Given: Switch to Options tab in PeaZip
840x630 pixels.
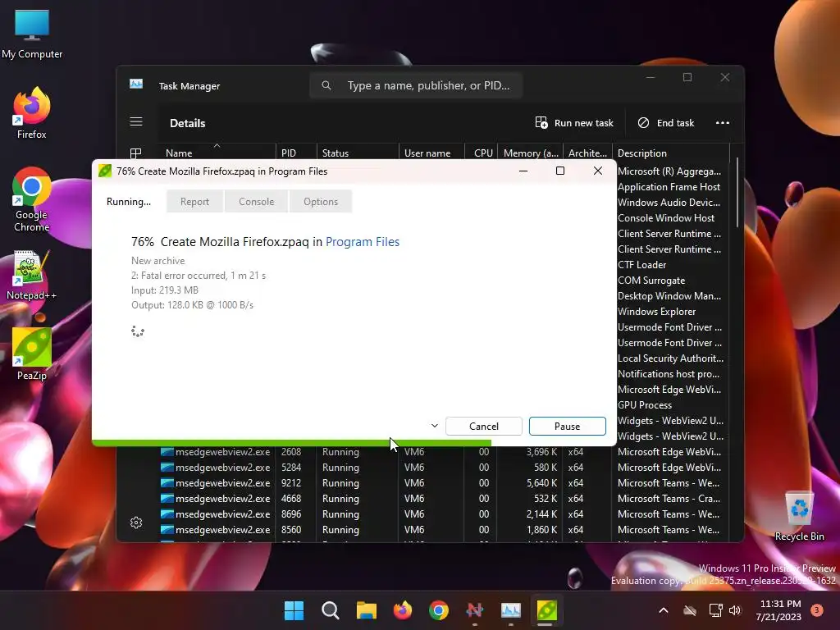Looking at the screenshot, I should coord(321,202).
